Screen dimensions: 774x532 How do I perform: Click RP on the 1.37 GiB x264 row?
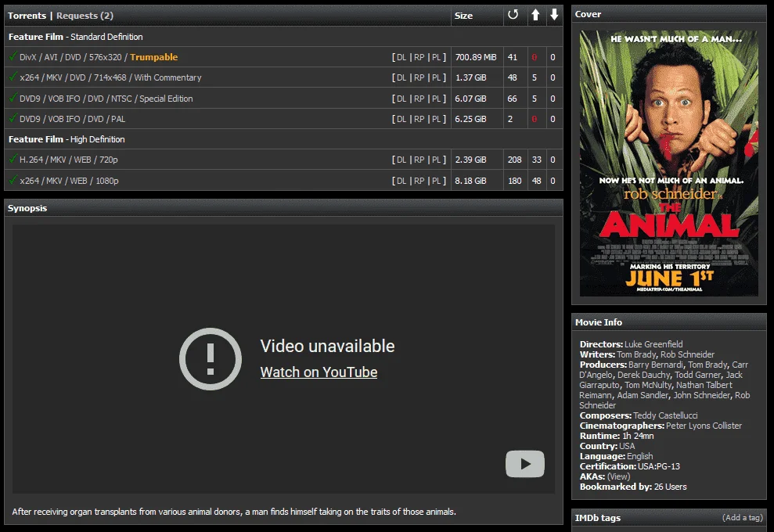click(419, 77)
